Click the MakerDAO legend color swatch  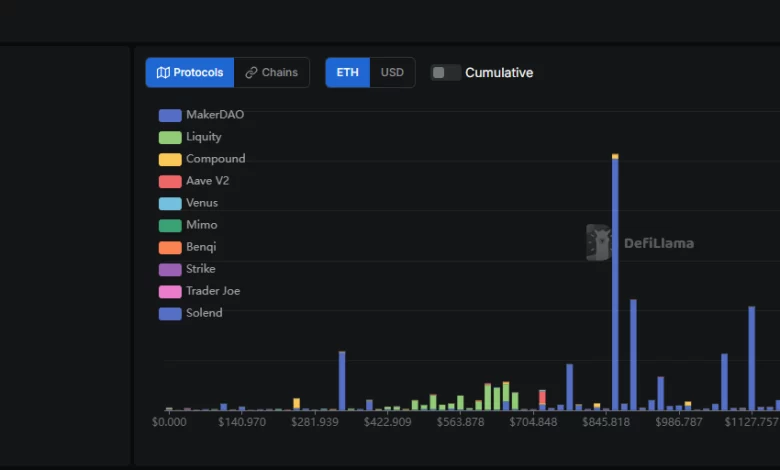[170, 115]
